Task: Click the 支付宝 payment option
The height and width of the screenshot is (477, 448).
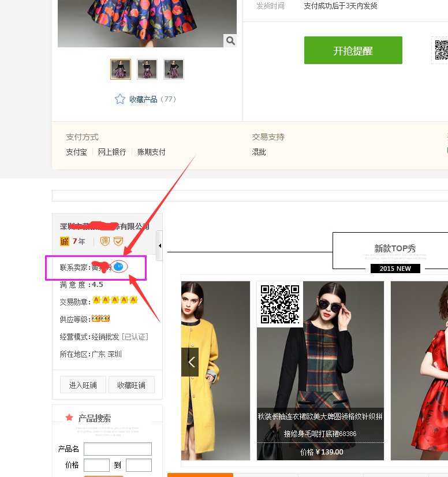Action: tap(76, 152)
